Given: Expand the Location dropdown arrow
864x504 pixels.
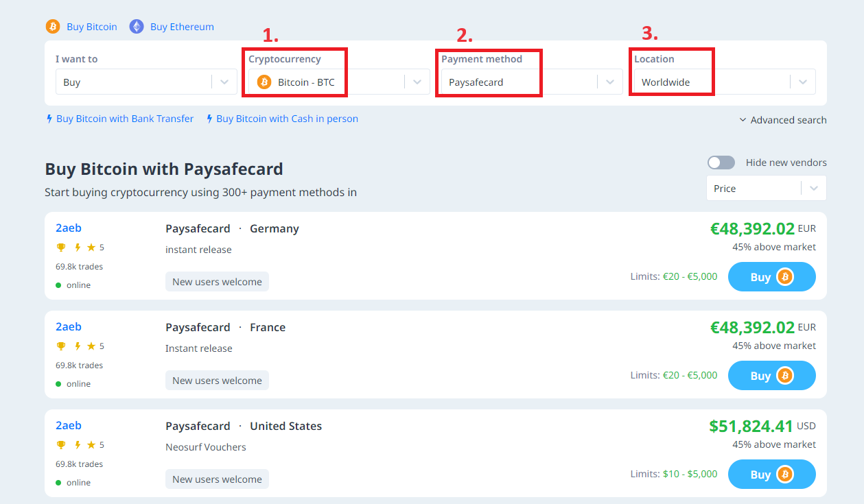Looking at the screenshot, I should click(x=803, y=82).
